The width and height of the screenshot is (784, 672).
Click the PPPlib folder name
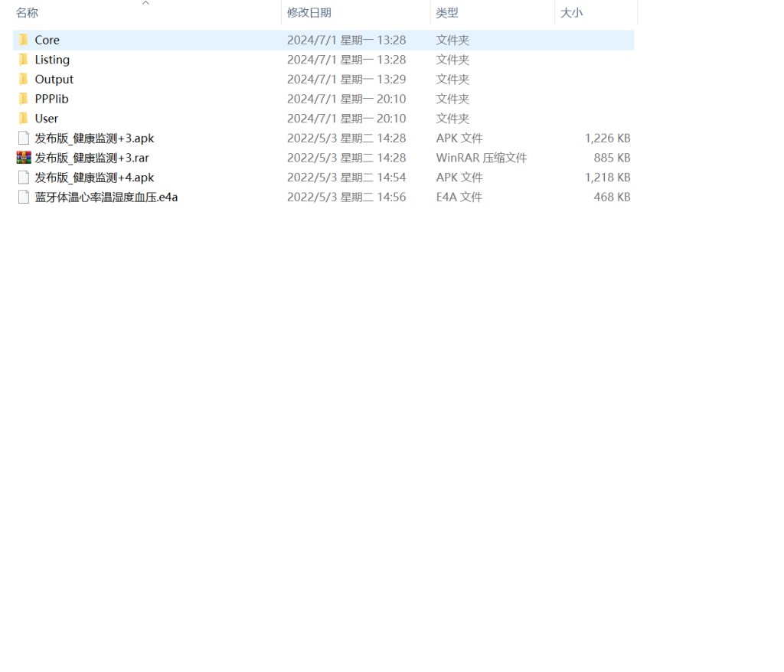(x=51, y=99)
